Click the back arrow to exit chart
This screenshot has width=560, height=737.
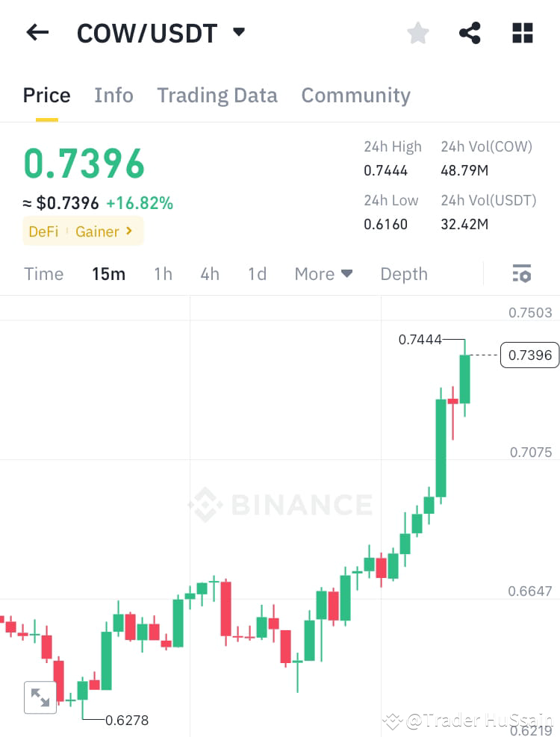click(x=37, y=31)
